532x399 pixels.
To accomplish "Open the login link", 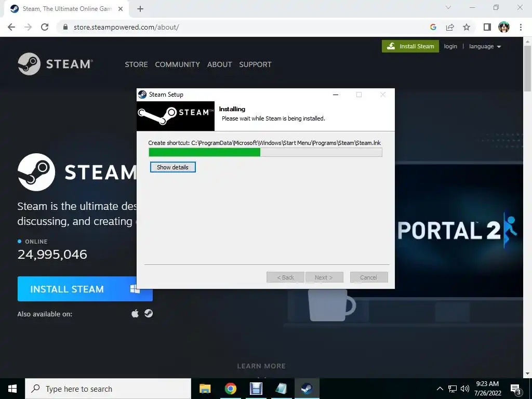I will click(450, 46).
